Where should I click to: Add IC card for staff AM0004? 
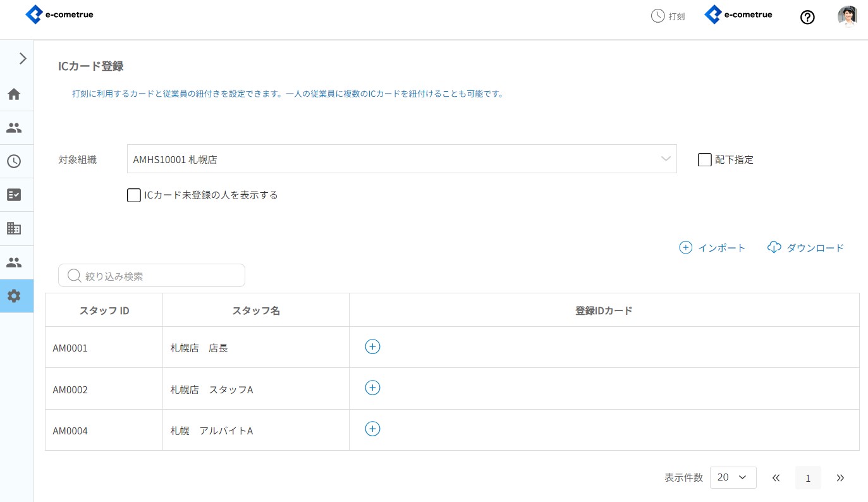click(x=372, y=429)
